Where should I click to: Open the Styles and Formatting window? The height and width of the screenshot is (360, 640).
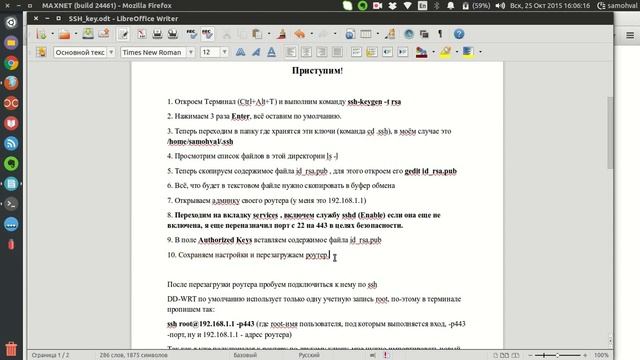click(41, 52)
